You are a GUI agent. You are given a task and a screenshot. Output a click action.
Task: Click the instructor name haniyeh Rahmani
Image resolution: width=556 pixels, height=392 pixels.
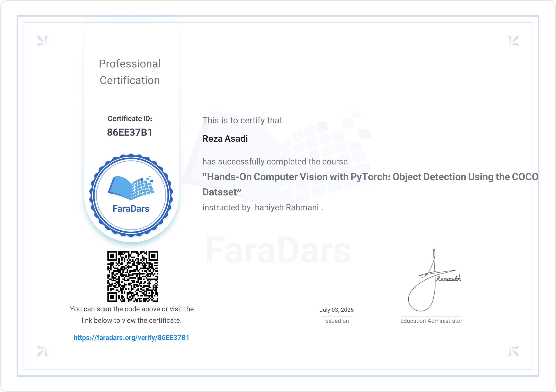[287, 208]
